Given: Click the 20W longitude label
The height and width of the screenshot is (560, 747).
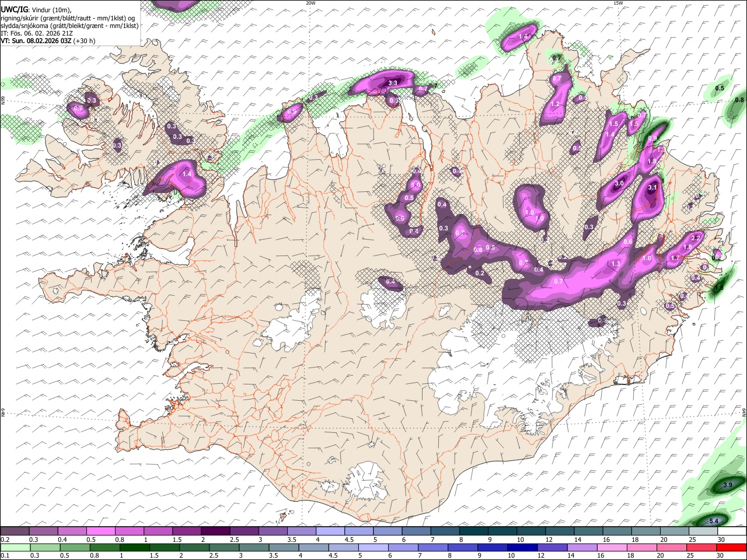Looking at the screenshot, I should (x=310, y=3).
